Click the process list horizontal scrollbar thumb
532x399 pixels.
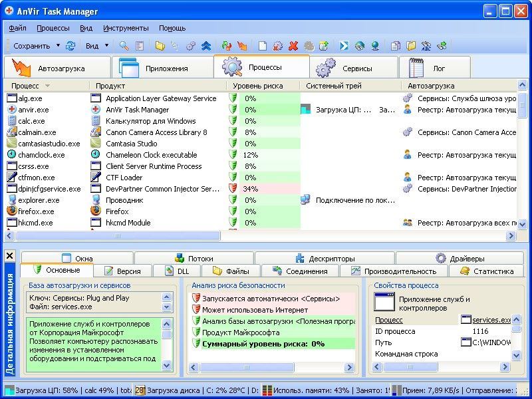pyautogui.click(x=118, y=236)
